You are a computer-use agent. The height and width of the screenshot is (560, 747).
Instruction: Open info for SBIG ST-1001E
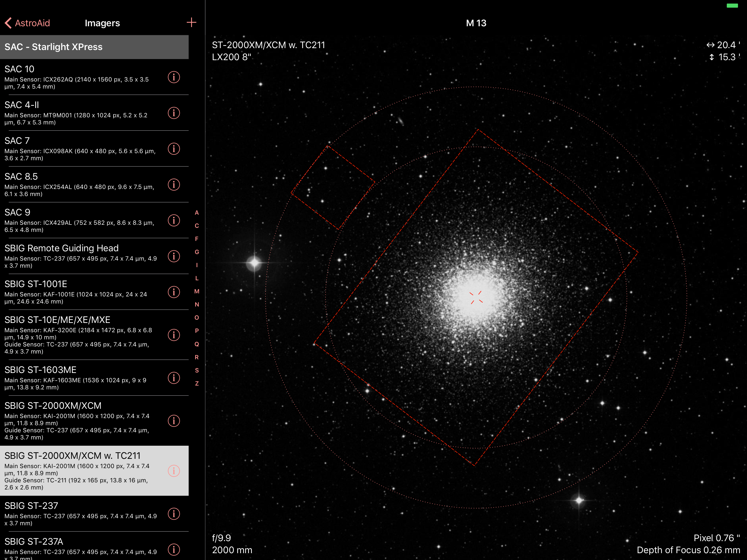174,292
